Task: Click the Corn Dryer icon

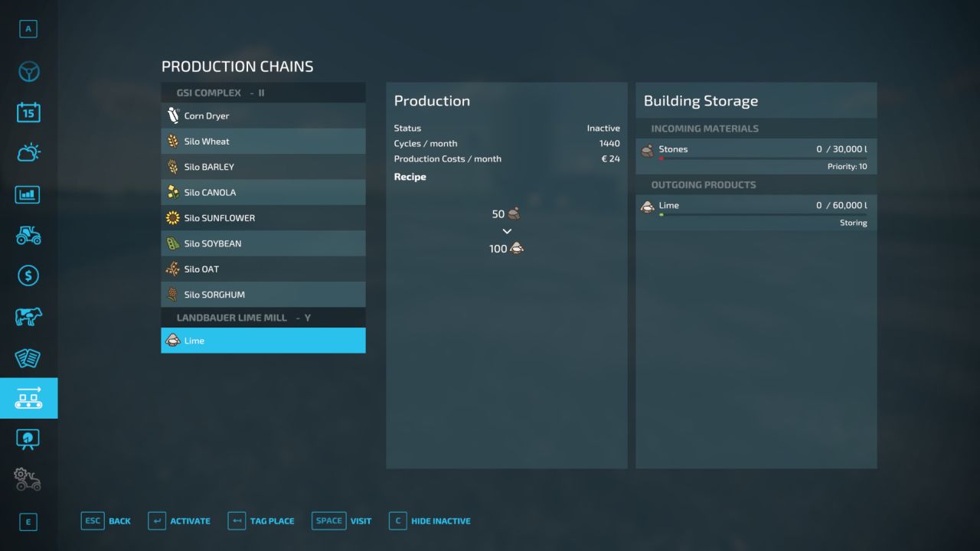Action: coord(173,116)
